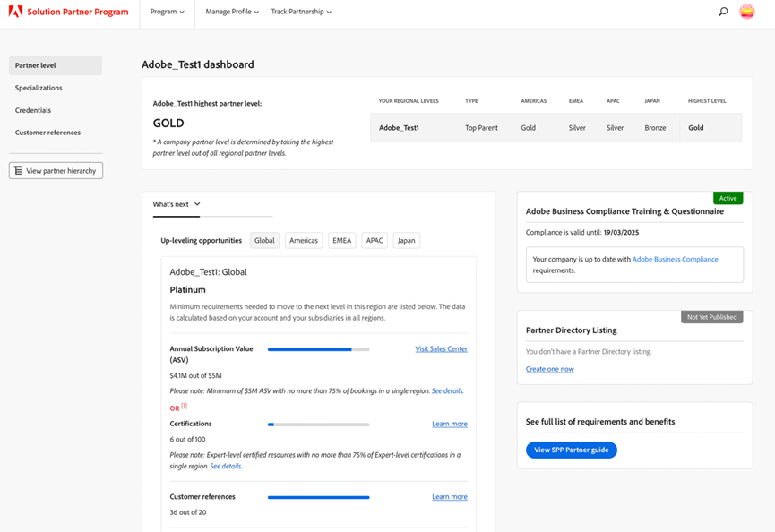Open the profile avatar menu
This screenshot has height=532, width=775.
746,12
